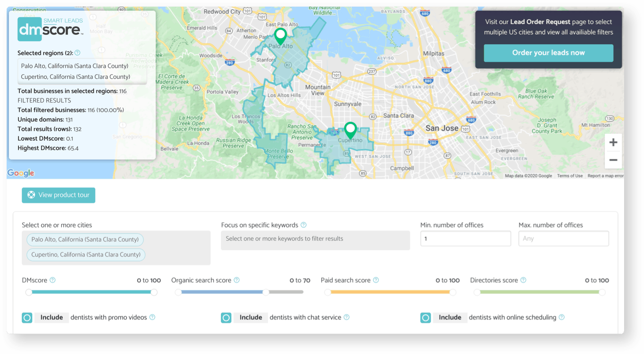Viewport: 644px width, 354px height.
Task: Select the Cupertino city tag in the cities field
Action: coord(86,254)
